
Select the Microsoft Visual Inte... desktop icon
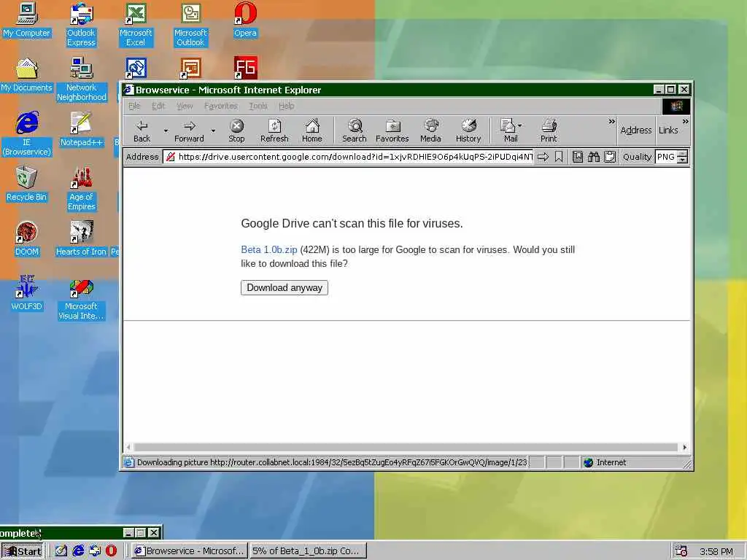81,300
